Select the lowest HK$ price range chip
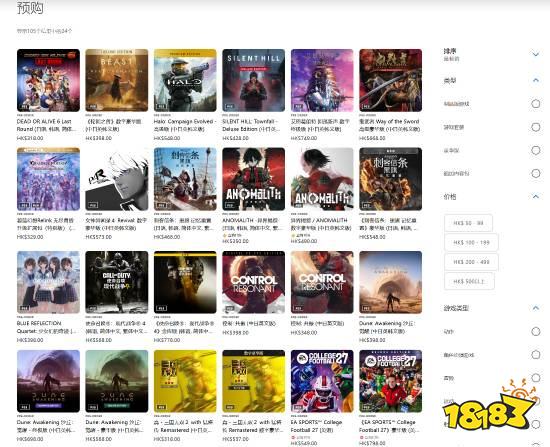This screenshot has width=550, height=447. pos(468,223)
